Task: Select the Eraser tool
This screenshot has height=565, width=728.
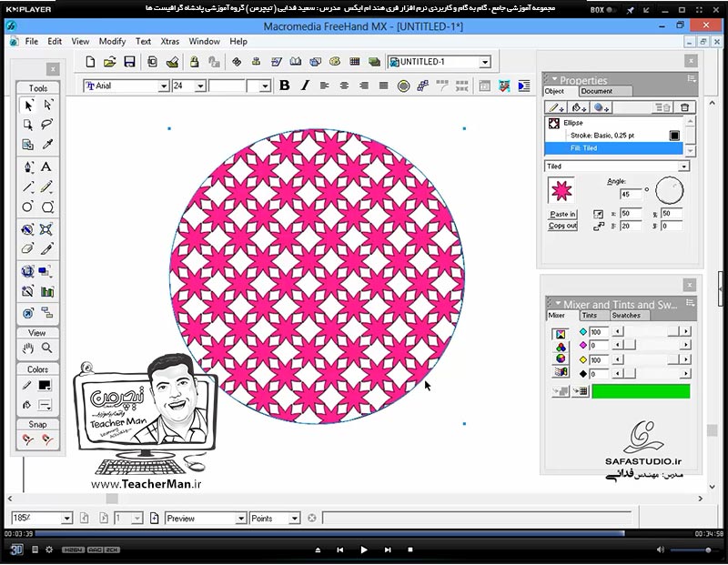Action: pyautogui.click(x=28, y=249)
